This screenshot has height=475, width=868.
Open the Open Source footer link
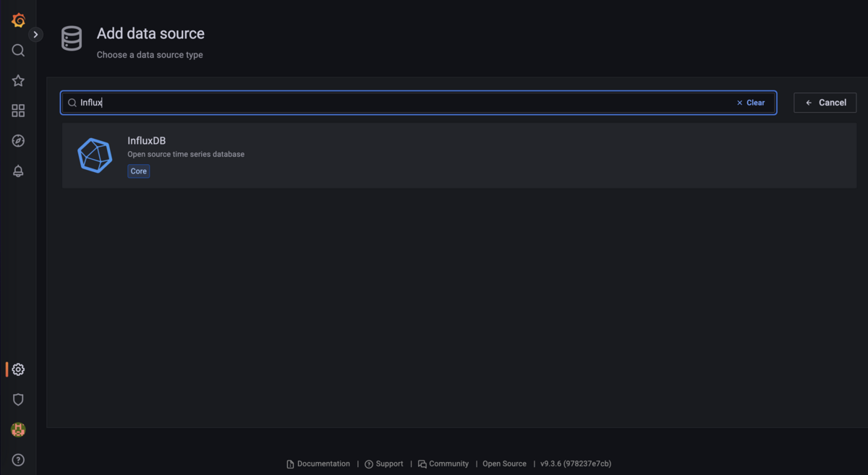pos(504,464)
